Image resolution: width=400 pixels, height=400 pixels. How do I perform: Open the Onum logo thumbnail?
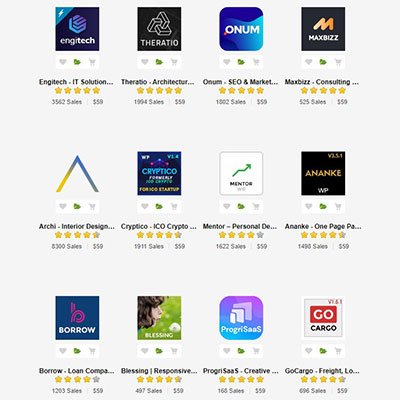click(x=241, y=29)
